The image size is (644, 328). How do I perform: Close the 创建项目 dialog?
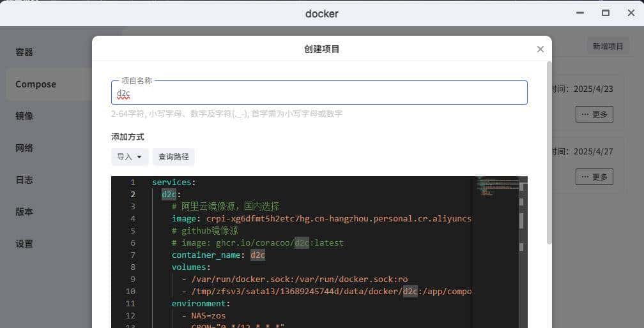[x=540, y=49]
